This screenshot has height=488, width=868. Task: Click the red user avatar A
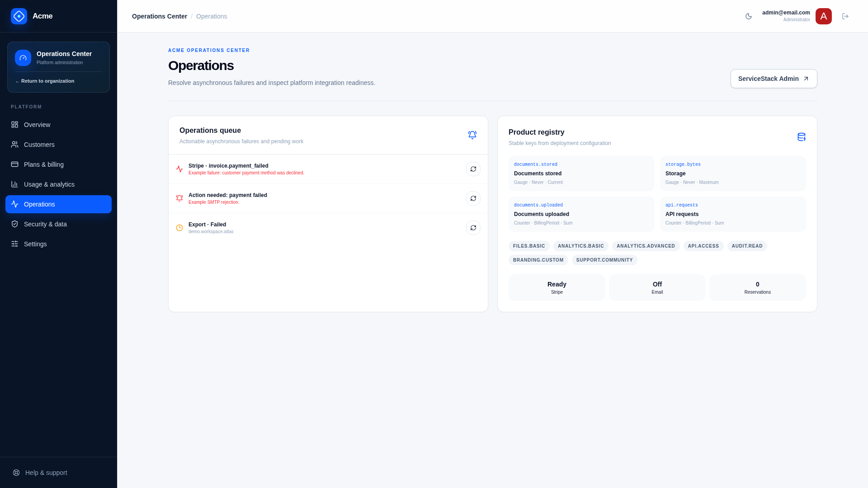(x=824, y=16)
